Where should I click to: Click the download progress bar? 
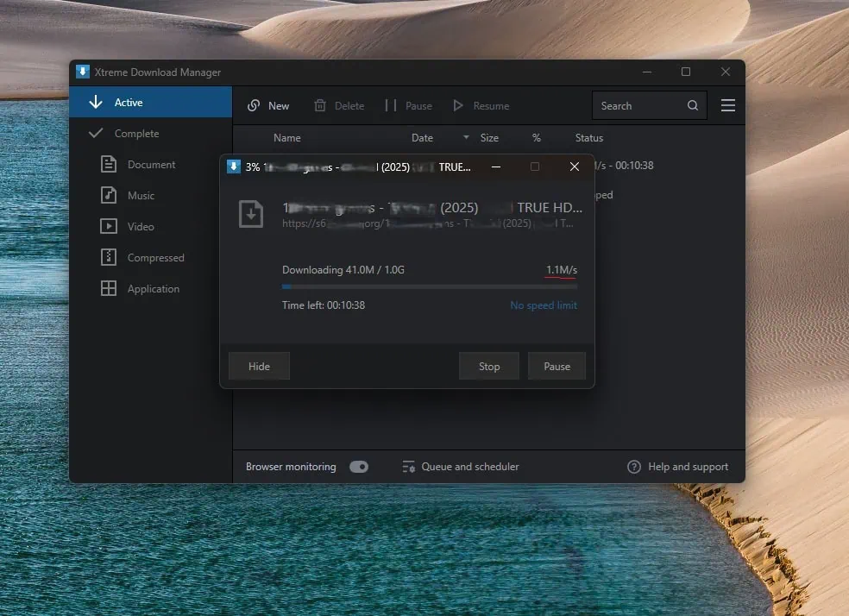click(430, 286)
